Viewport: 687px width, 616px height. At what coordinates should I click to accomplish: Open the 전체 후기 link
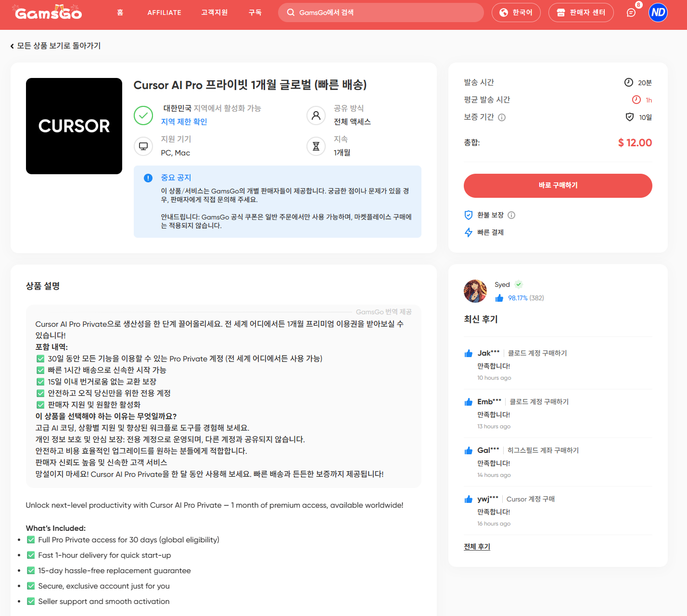click(x=477, y=547)
